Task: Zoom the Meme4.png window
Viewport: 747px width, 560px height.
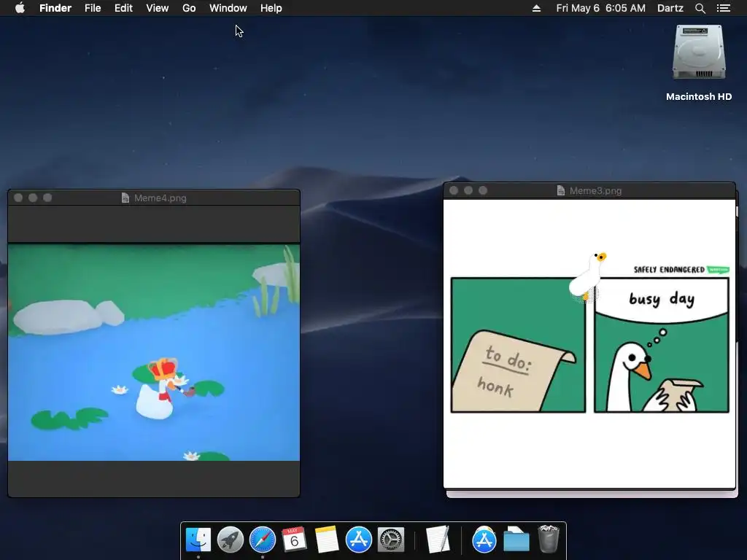Action: [x=47, y=198]
